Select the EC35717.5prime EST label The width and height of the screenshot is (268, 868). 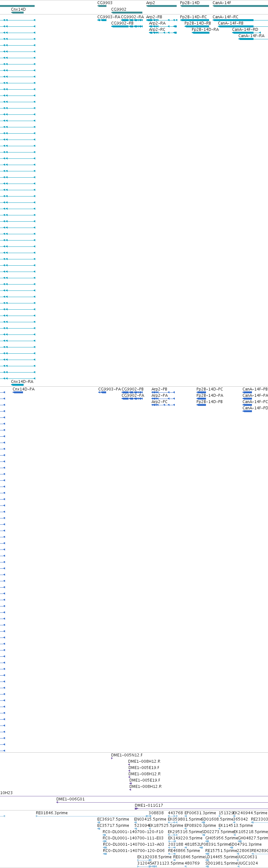pos(113,826)
